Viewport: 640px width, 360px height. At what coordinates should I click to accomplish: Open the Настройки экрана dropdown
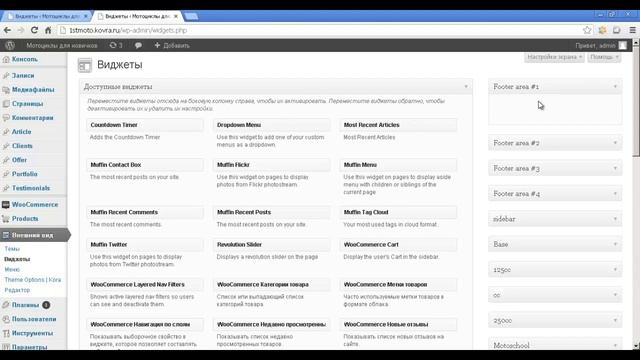(x=554, y=57)
